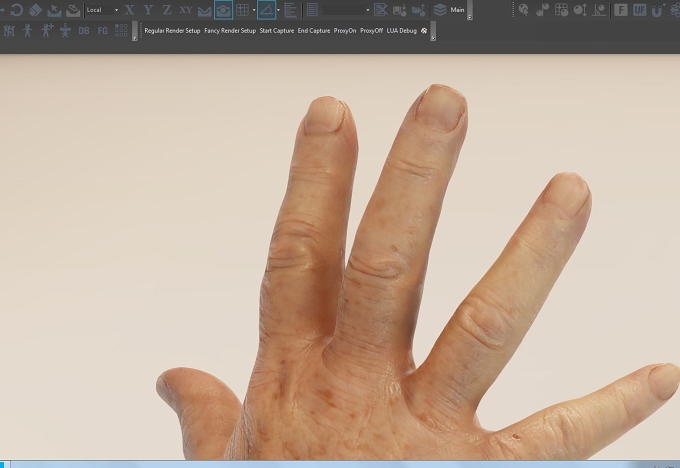Open the snap angle size dropdown arrow
This screenshot has width=680, height=468.
[278, 10]
